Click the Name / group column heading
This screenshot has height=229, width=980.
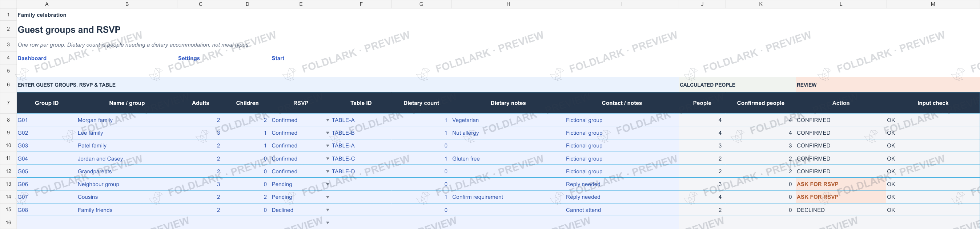pyautogui.click(x=127, y=103)
